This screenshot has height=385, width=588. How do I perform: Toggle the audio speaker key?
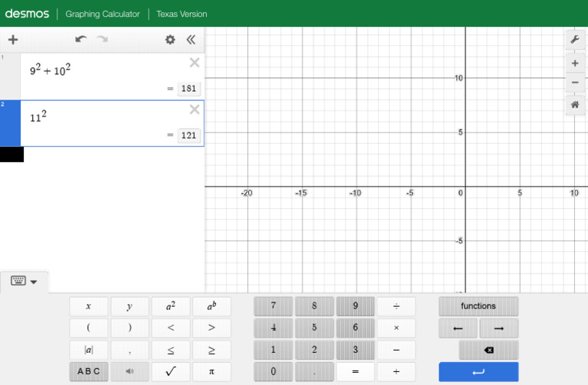pyautogui.click(x=129, y=371)
